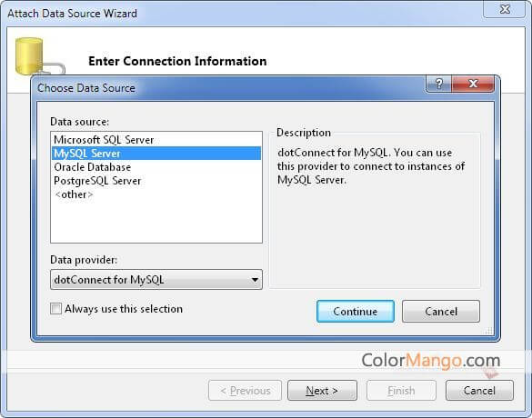The image size is (532, 418).
Task: Close the Attach Data Source Wizard window
Action: (x=505, y=9)
